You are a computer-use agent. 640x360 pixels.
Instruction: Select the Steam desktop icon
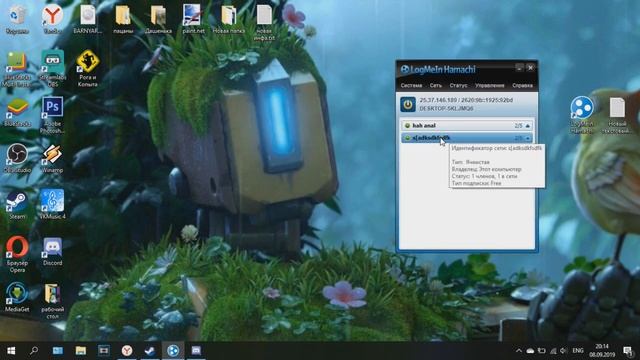[17, 205]
